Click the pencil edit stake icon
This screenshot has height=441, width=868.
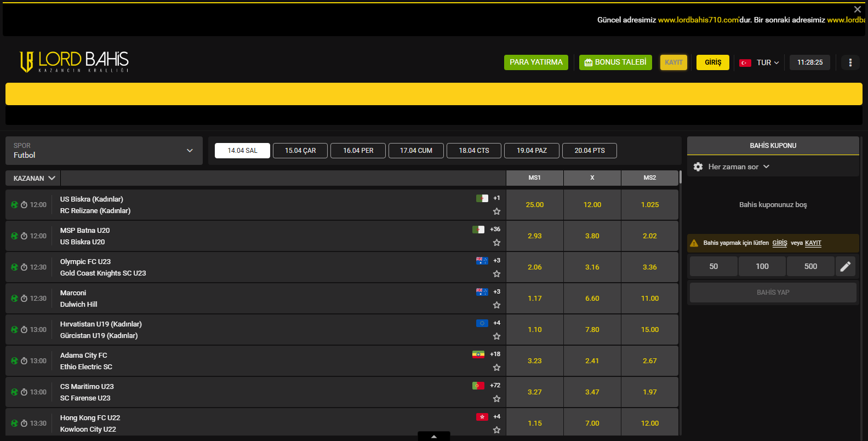[x=846, y=266]
